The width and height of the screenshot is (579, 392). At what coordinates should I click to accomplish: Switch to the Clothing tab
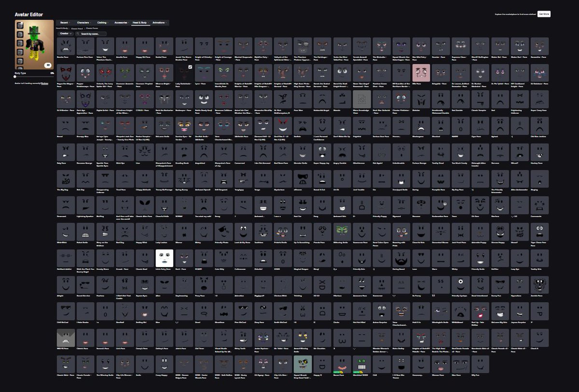pyautogui.click(x=102, y=22)
